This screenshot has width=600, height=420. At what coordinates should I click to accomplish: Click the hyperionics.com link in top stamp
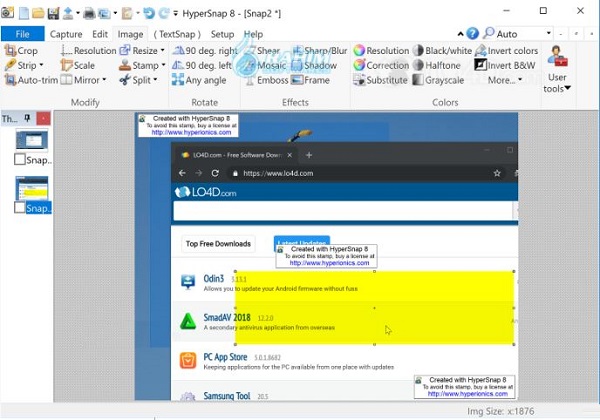(191, 132)
